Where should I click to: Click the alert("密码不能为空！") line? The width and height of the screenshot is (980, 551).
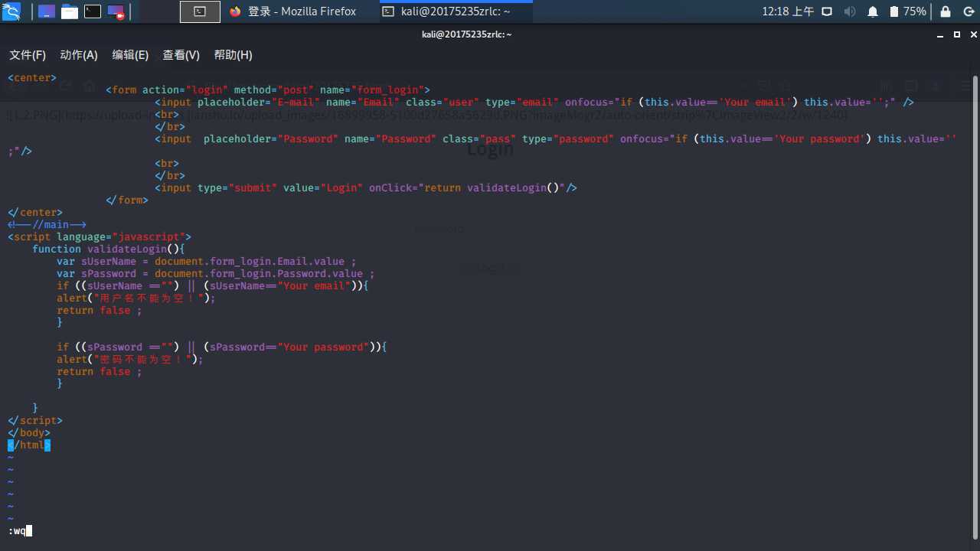(130, 359)
